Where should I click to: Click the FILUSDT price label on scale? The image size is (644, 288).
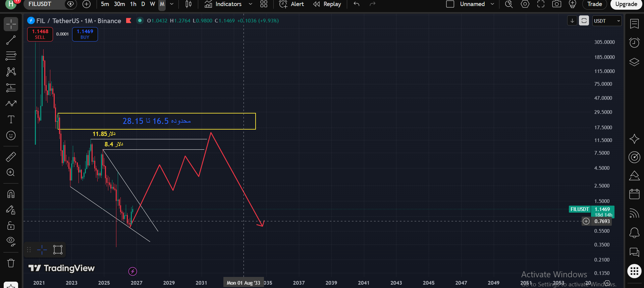coord(580,209)
